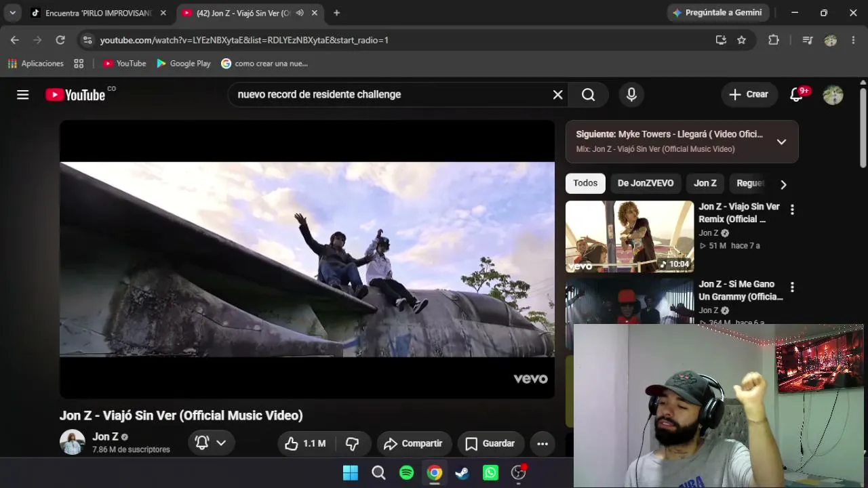868x488 pixels.
Task: Open the YouTube guide hamburger menu
Action: 23,95
